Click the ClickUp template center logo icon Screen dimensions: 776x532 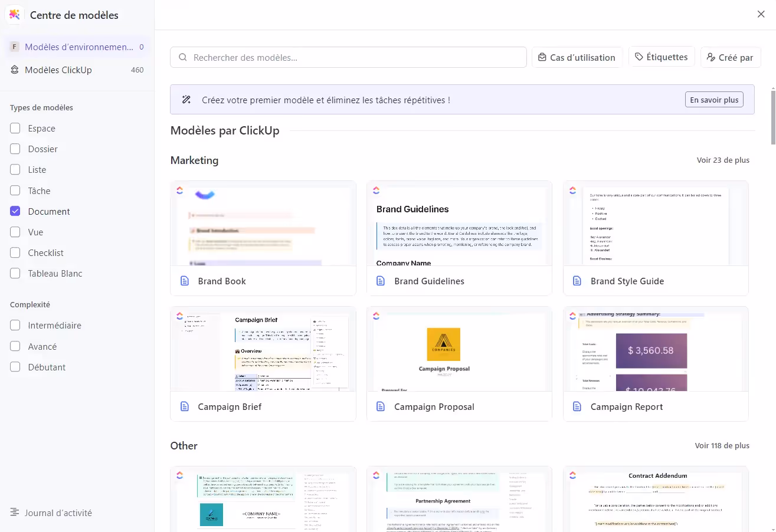coord(15,15)
